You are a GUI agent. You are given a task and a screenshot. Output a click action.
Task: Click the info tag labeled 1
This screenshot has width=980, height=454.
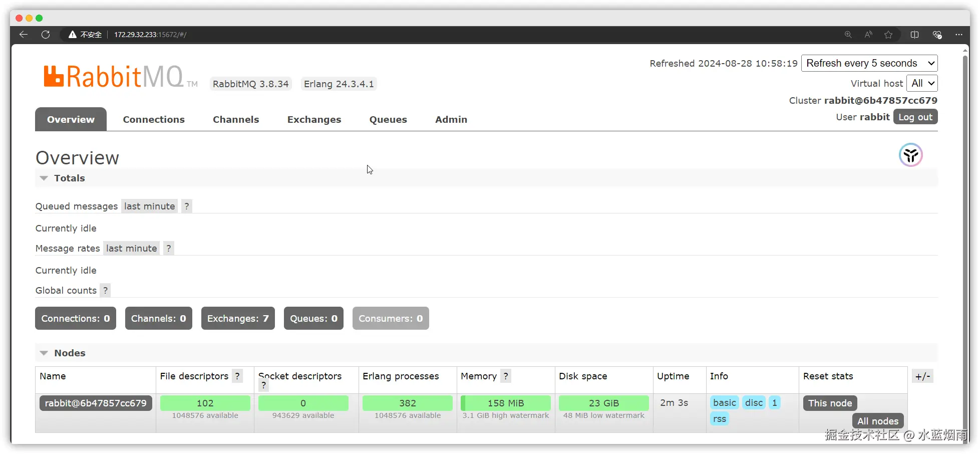pyautogui.click(x=774, y=402)
